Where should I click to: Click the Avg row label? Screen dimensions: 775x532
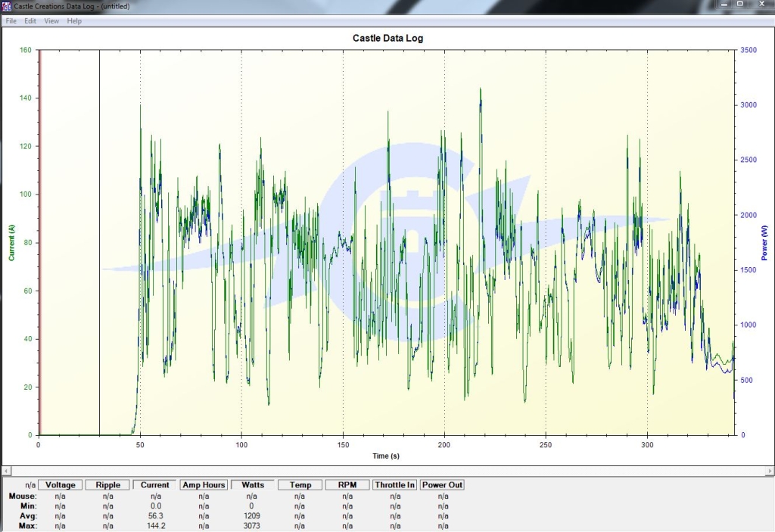pos(28,515)
